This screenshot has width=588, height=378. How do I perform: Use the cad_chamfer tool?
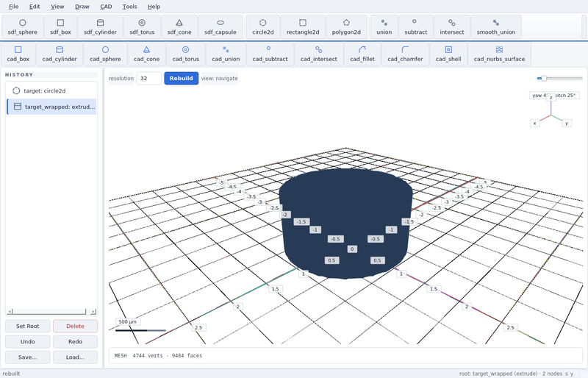[405, 54]
